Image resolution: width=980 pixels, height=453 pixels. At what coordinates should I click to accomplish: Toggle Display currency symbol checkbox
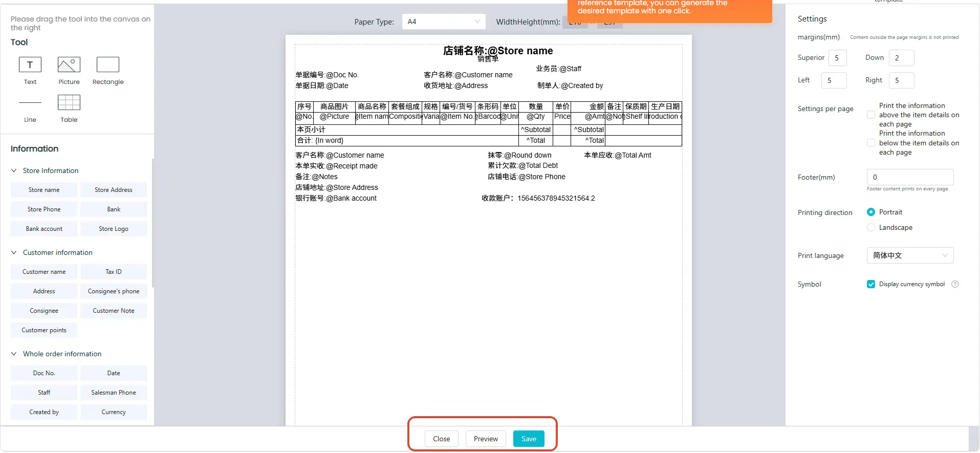[x=871, y=284]
